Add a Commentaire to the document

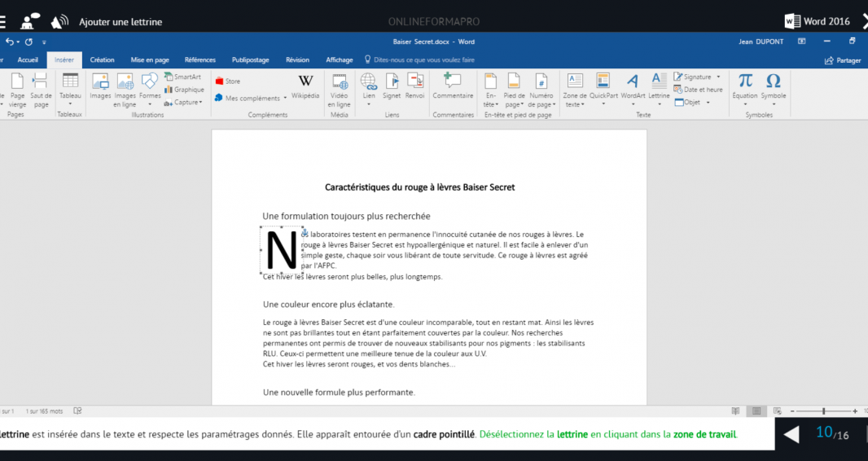point(453,86)
